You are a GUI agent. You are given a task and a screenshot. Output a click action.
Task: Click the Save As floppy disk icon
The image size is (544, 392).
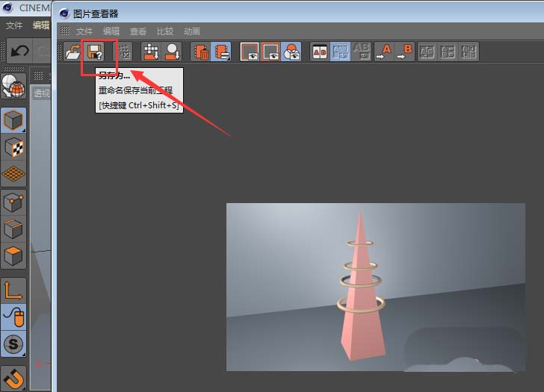click(x=95, y=52)
